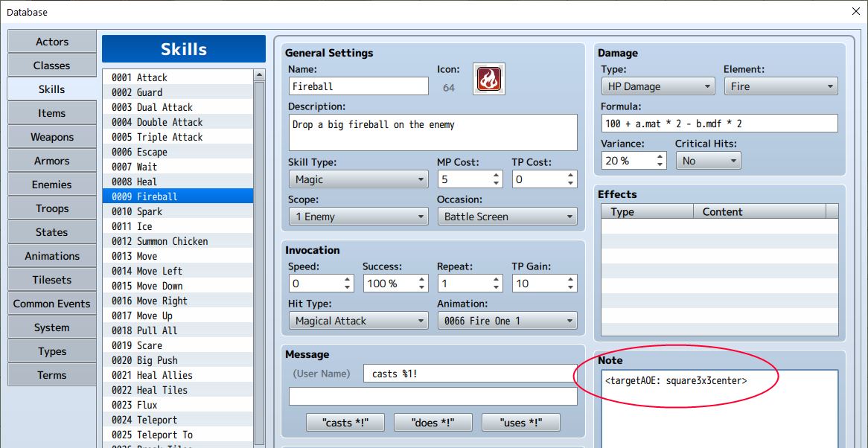Switch to the Items database category
This screenshot has width=868, height=448.
tap(51, 112)
